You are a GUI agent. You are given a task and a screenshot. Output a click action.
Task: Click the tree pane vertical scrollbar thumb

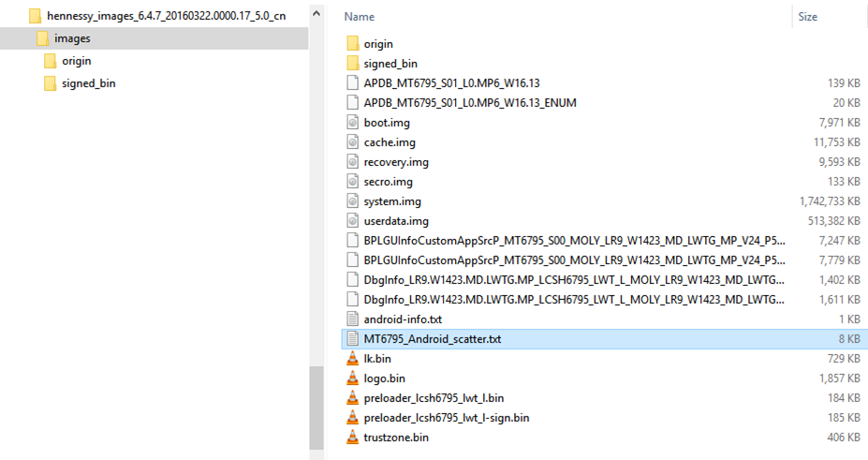[x=316, y=408]
